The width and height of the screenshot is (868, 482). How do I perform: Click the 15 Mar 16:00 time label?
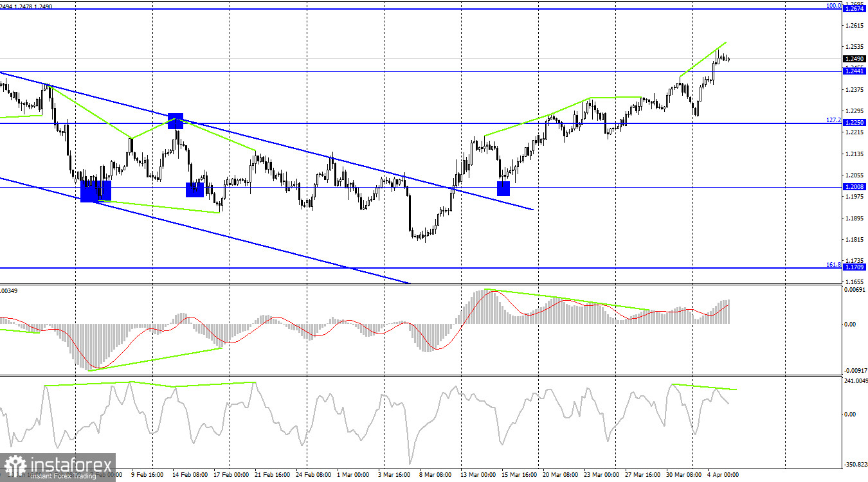(x=518, y=475)
